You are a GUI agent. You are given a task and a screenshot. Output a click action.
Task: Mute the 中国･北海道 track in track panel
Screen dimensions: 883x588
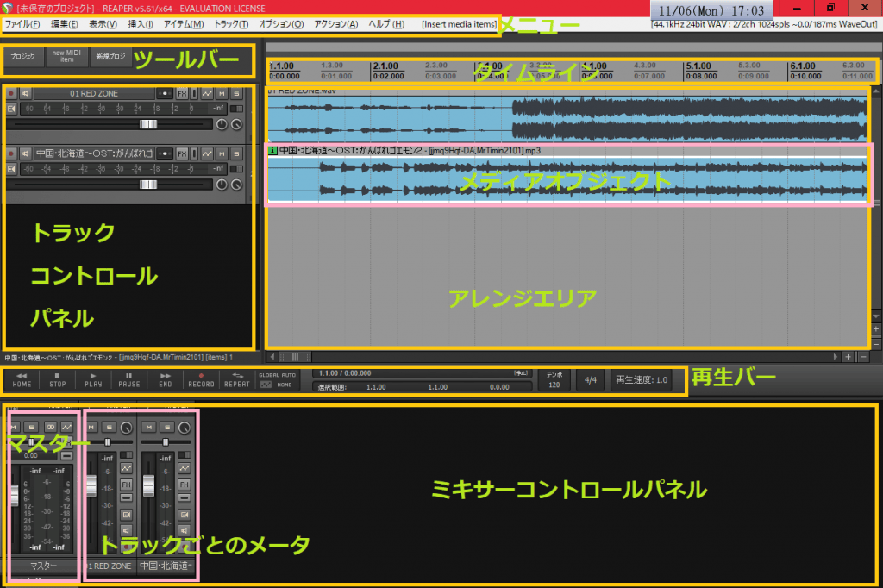point(222,153)
